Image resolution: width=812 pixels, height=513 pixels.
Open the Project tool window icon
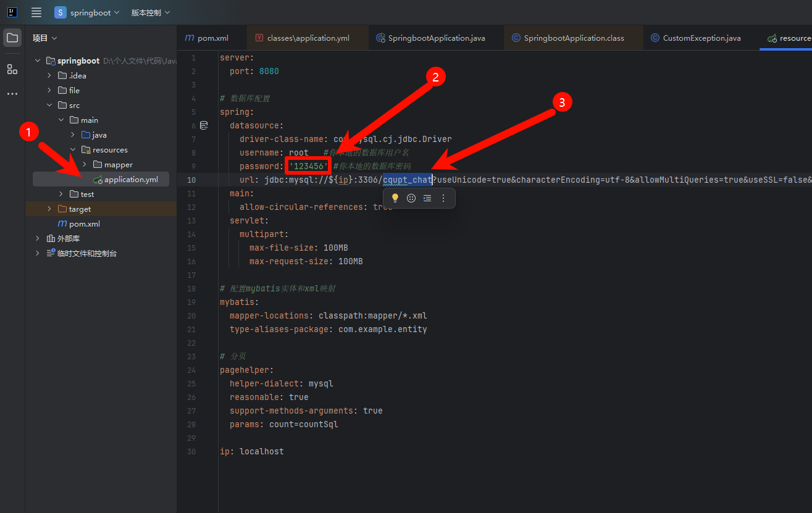[x=12, y=38]
